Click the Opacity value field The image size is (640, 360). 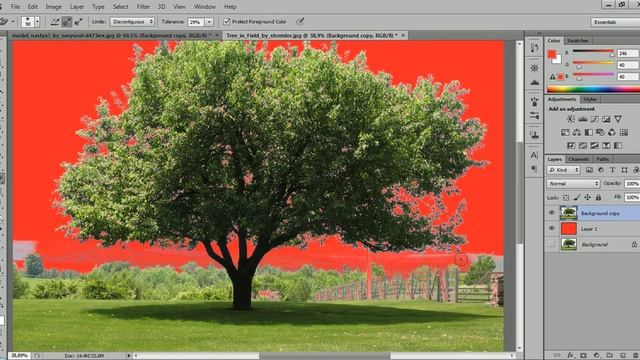click(632, 184)
